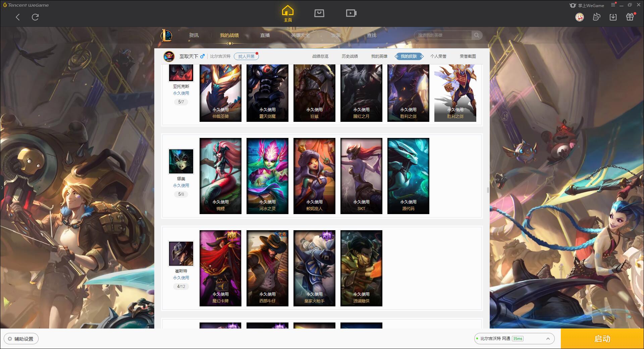Open the hamburger main menu icon

coord(613,5)
